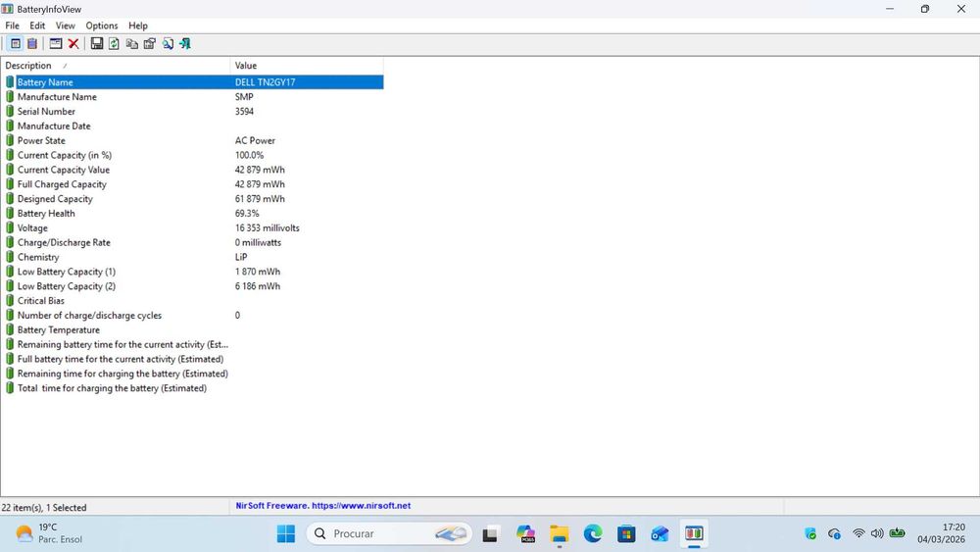Open the Help menu

click(x=138, y=25)
